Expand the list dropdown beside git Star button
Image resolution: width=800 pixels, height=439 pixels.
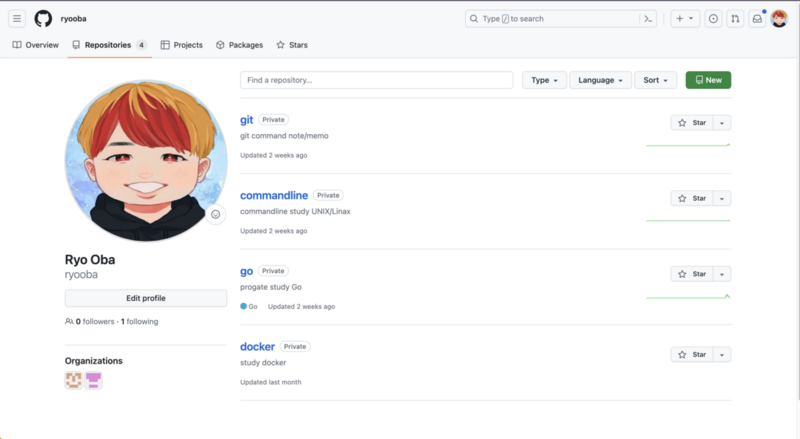[721, 123]
